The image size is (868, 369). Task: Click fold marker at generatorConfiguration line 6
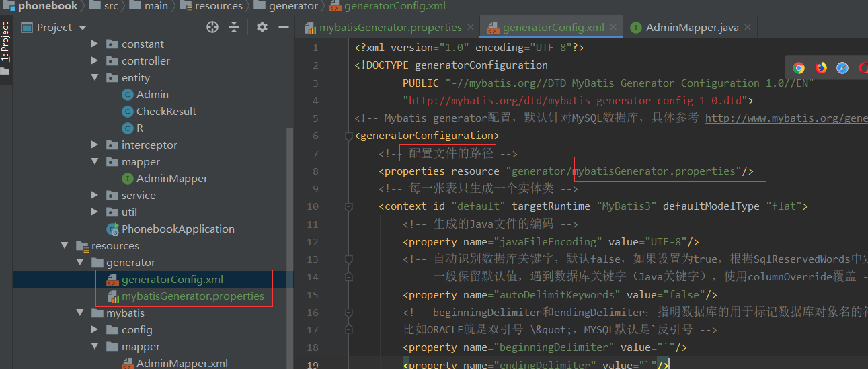point(348,136)
